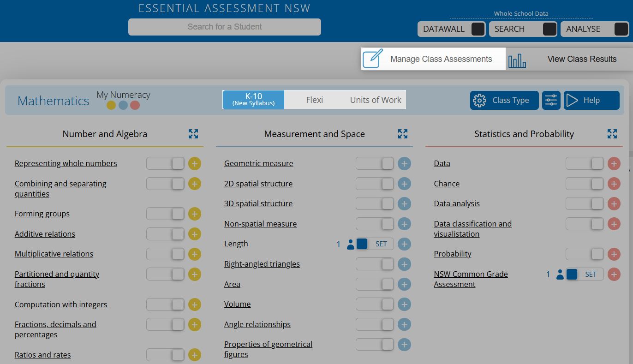The height and width of the screenshot is (364, 633).
Task: Open the Multiplicative relations link
Action: (54, 254)
